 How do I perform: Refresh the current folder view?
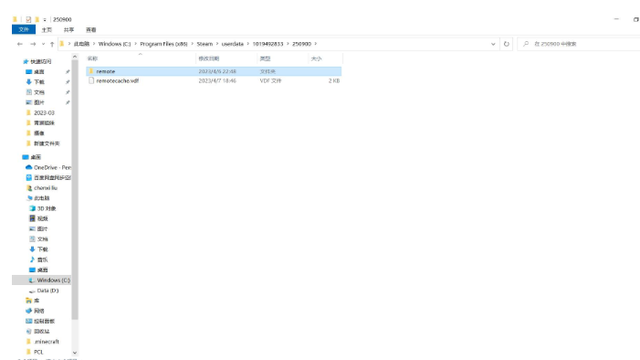tap(507, 44)
